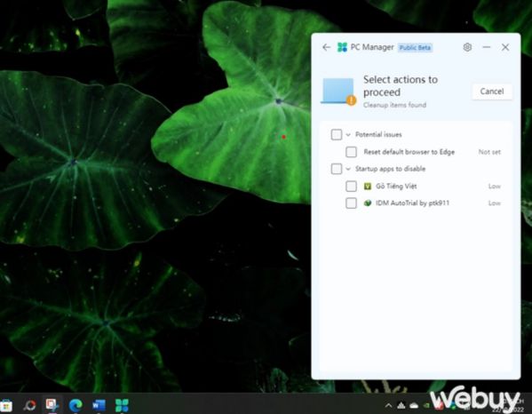Open PC Manager from the taskbar
This screenshot has width=532, height=414.
pyautogui.click(x=122, y=405)
